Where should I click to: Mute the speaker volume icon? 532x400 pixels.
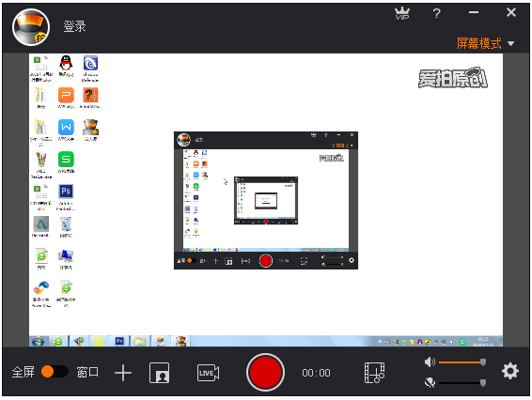[x=430, y=362]
